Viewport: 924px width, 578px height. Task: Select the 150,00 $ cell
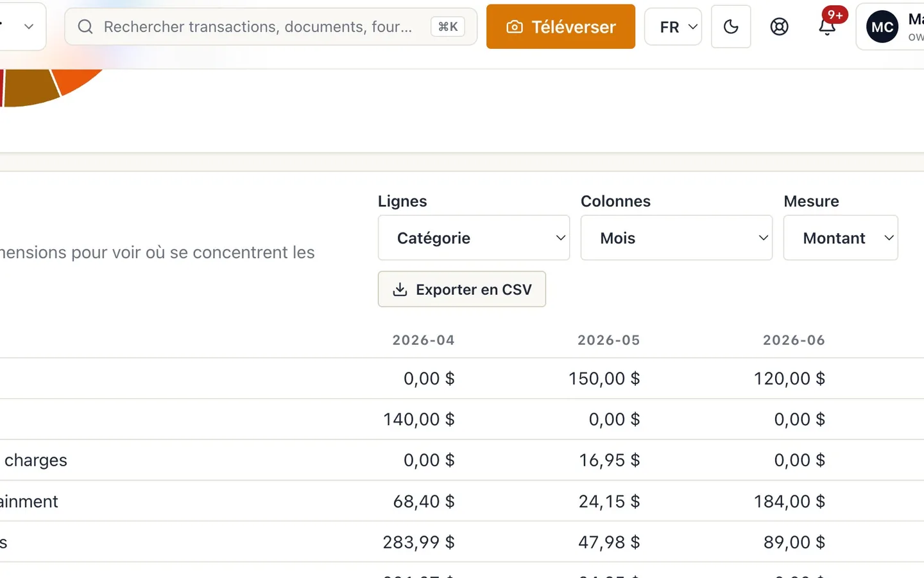pyautogui.click(x=604, y=378)
